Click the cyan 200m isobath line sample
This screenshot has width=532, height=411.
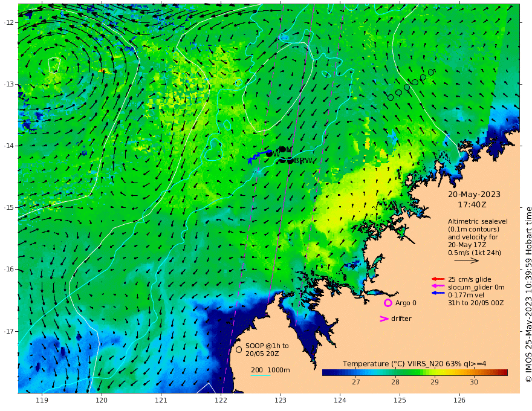click(x=261, y=375)
